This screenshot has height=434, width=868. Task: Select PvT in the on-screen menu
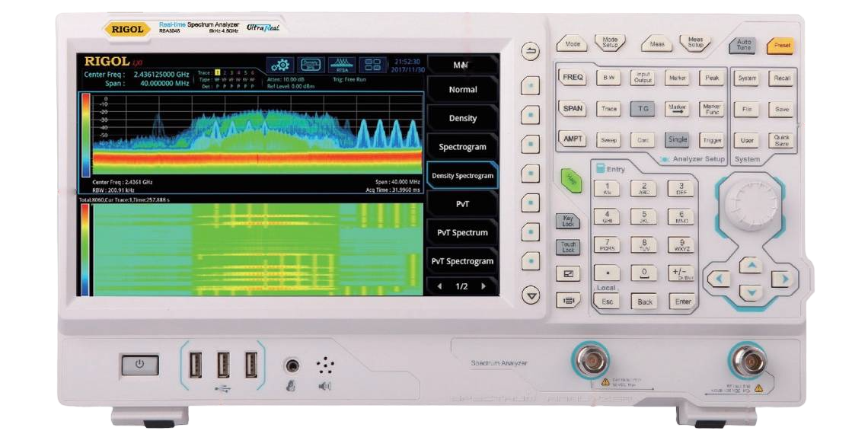tap(463, 204)
